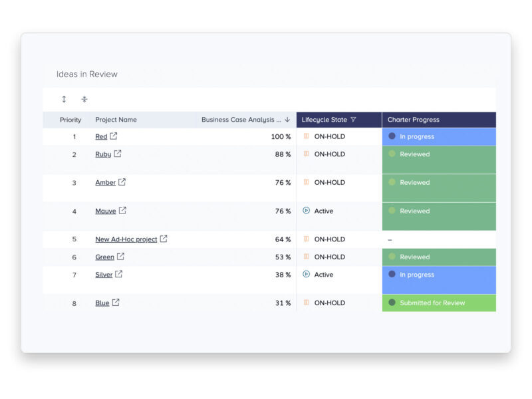Click the Charter Progress column header
Screen dimensions: 532x399
(413, 120)
